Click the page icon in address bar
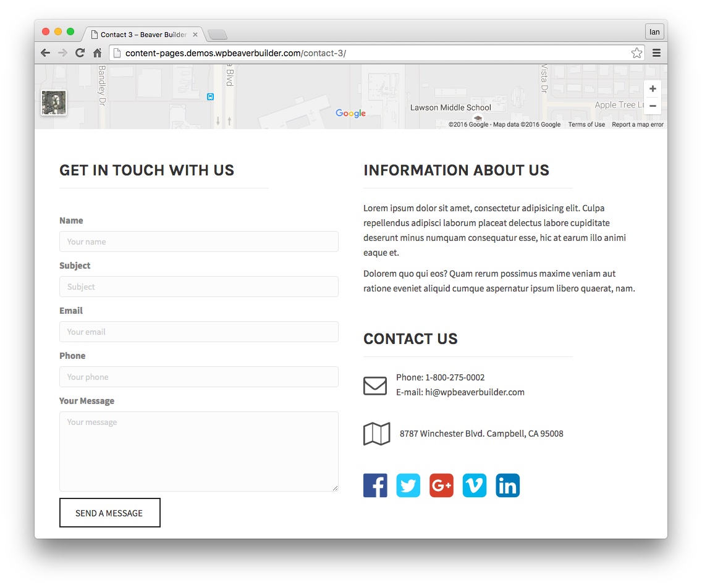Viewport: 702px width, 588px height. point(117,52)
